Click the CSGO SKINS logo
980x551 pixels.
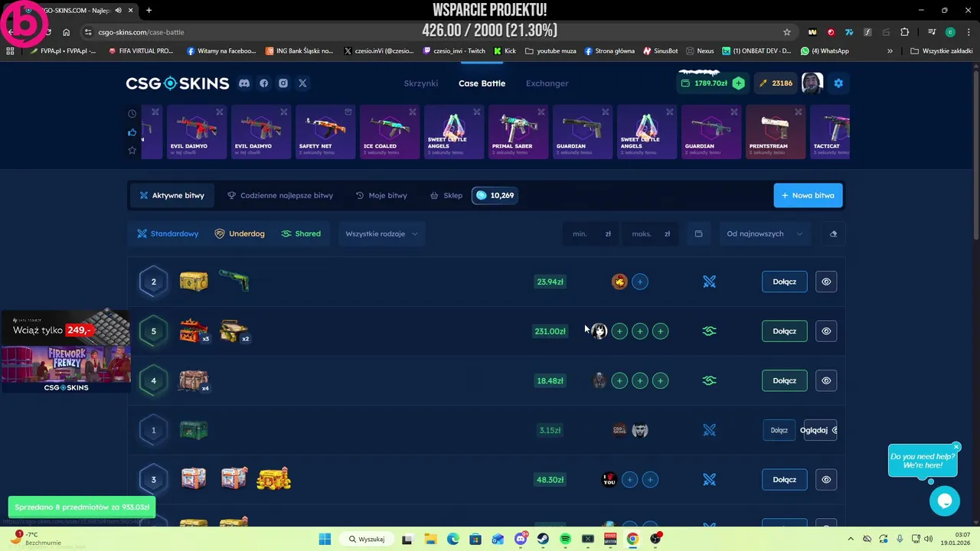click(x=178, y=83)
